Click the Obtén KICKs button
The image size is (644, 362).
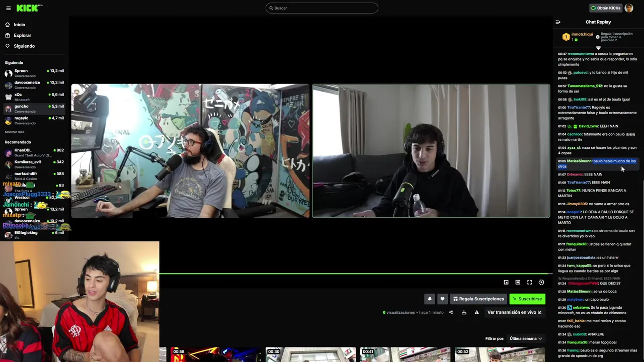605,8
